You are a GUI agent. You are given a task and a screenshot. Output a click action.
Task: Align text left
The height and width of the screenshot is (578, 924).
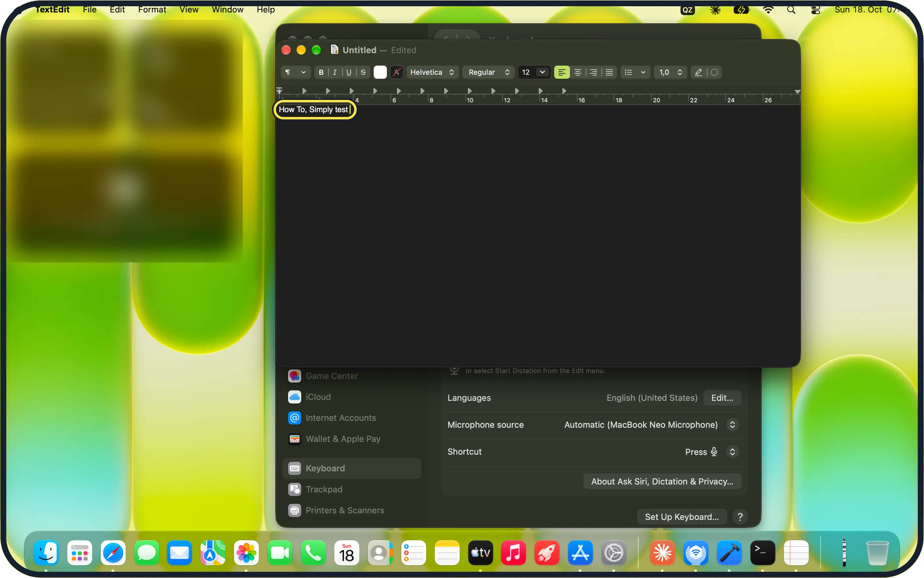(x=562, y=72)
